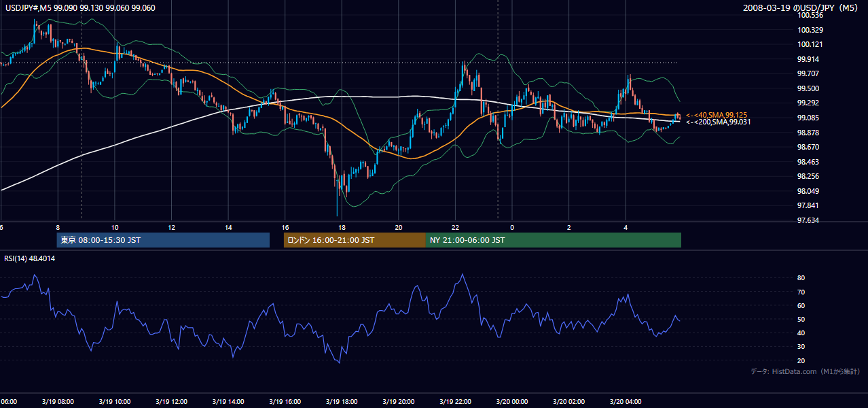Click price axis value 99.500

[808, 88]
